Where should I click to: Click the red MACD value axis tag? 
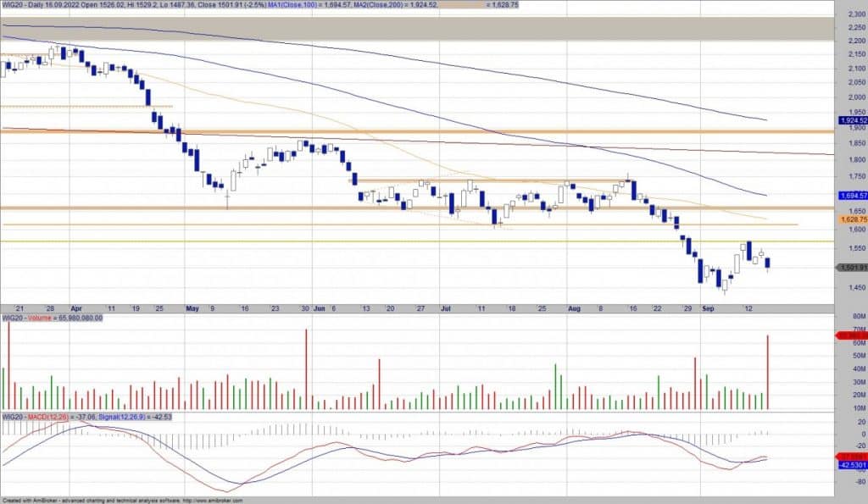[852, 457]
